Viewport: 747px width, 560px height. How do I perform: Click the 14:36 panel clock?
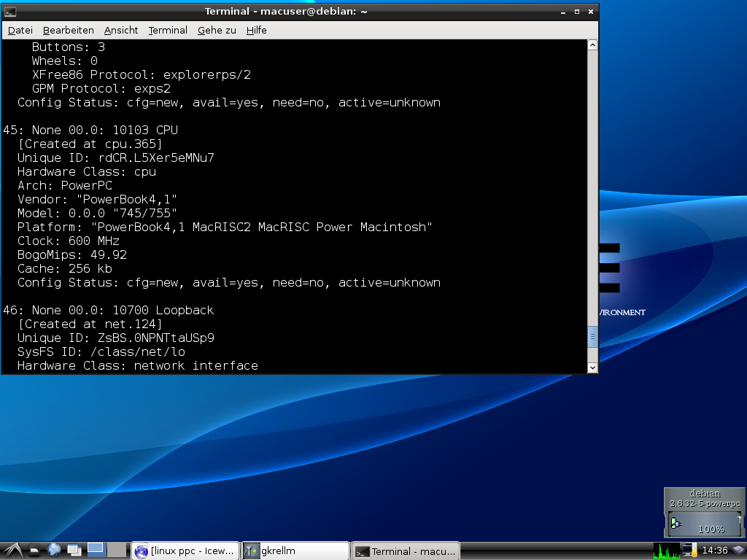pos(715,551)
